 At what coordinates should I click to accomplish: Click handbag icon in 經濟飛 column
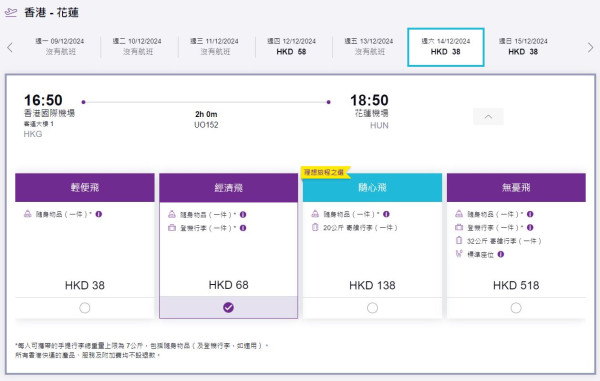(172, 214)
